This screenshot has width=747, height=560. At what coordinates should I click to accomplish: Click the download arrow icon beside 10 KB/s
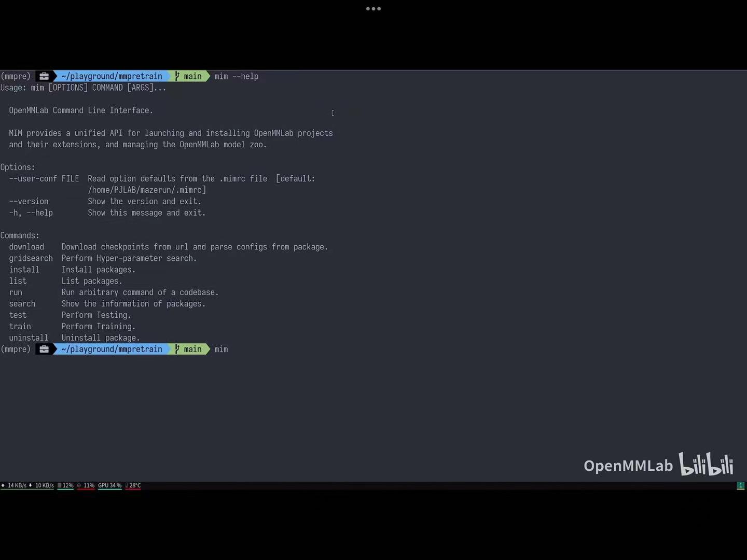pos(30,486)
